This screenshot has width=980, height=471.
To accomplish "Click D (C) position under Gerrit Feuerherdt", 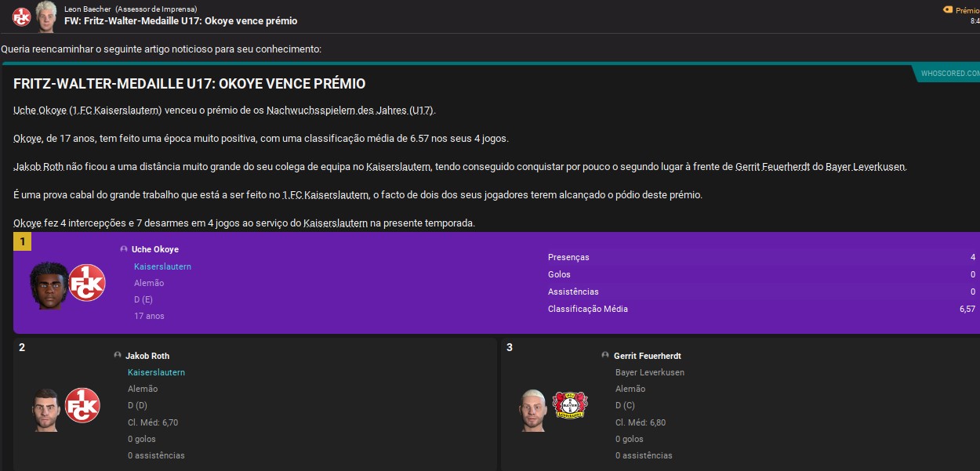I will [x=626, y=405].
